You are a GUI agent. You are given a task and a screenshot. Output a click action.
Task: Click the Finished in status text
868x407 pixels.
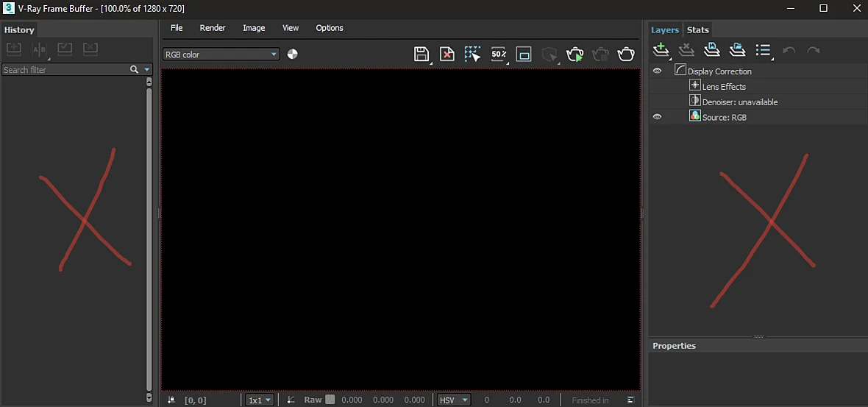590,400
